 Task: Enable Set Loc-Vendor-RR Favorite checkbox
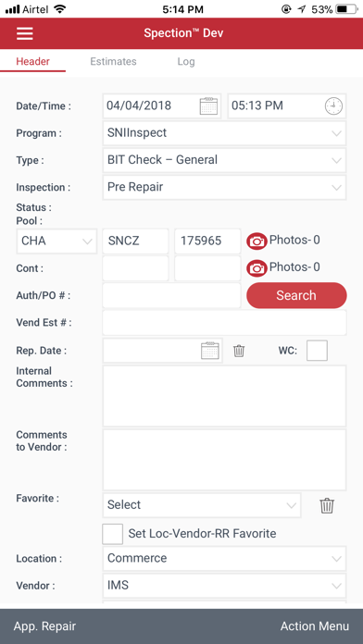[x=112, y=534]
